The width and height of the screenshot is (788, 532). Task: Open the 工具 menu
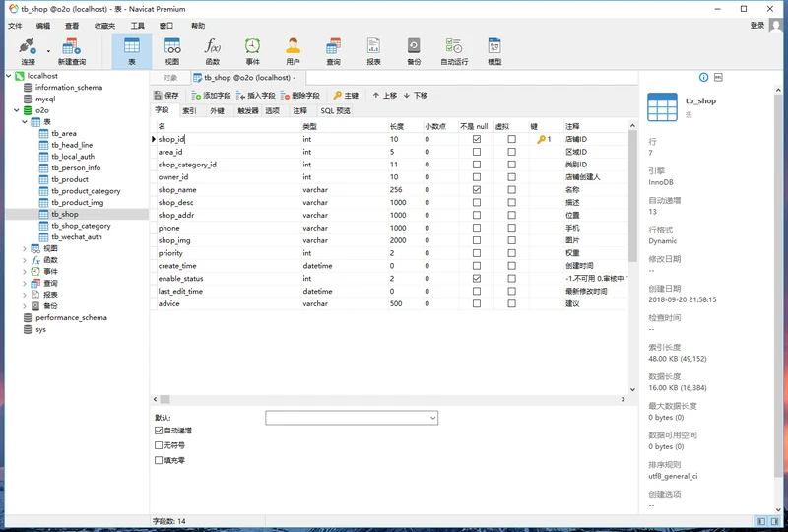click(x=137, y=25)
